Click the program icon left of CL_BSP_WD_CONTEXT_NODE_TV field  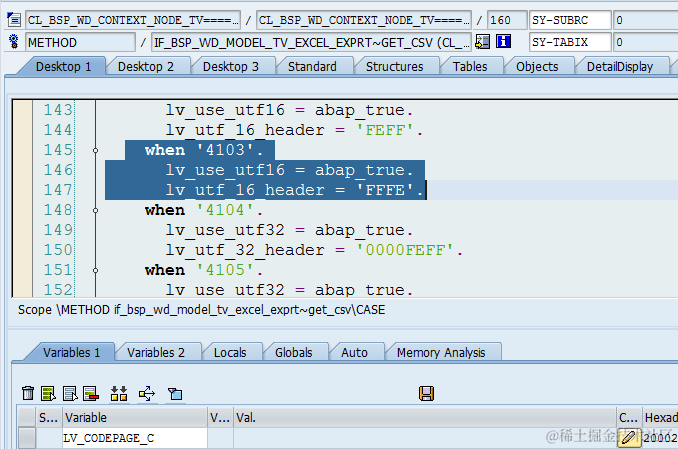(14, 20)
